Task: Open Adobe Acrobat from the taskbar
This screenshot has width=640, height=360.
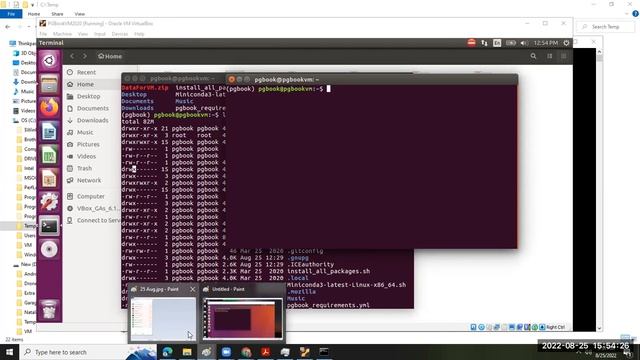Action: [x=265, y=352]
